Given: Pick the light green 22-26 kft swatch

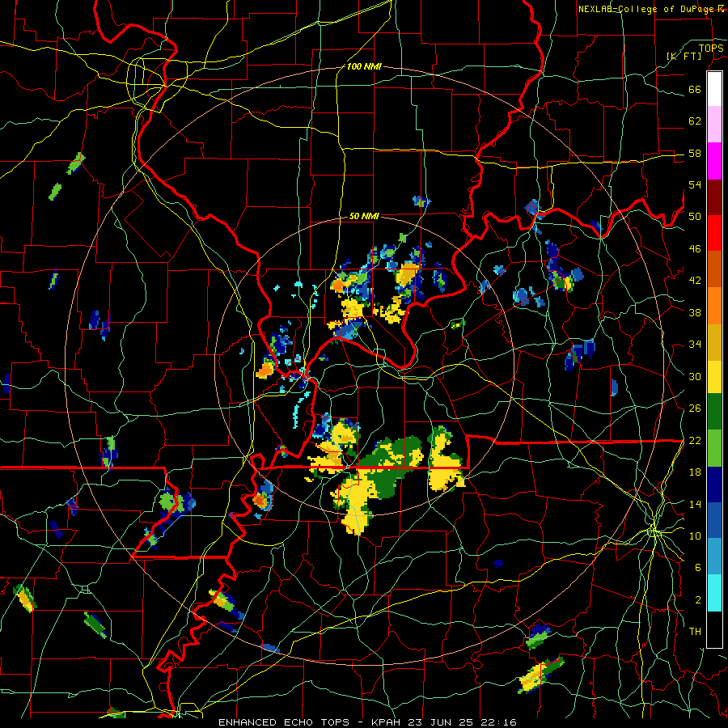Looking at the screenshot, I should coord(714,448).
